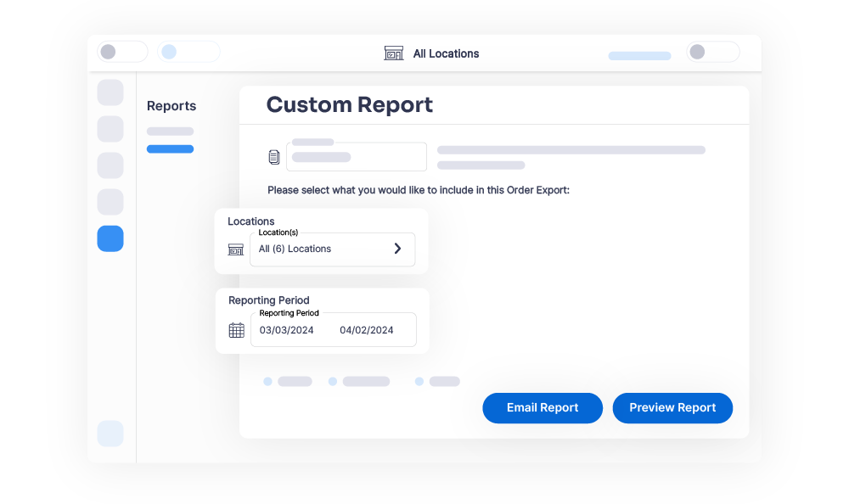Click the report name input field
This screenshot has height=504, width=849.
click(x=357, y=157)
